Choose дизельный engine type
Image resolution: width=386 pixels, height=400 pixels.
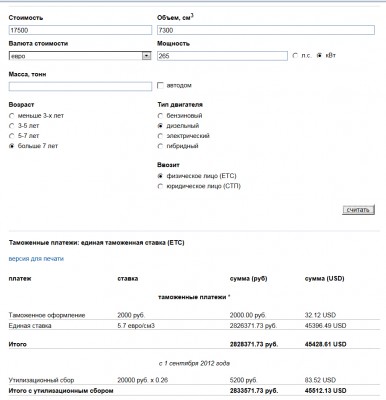(x=160, y=126)
